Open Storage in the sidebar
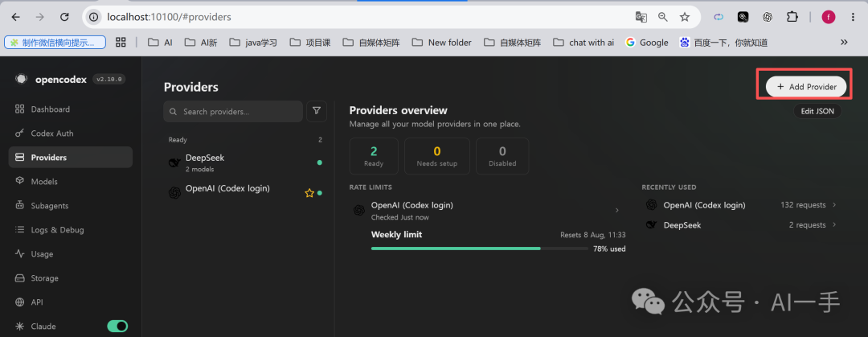Image resolution: width=868 pixels, height=337 pixels. pyautogui.click(x=70, y=277)
